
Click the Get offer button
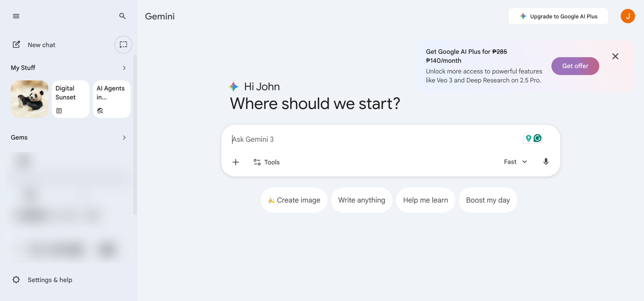tap(575, 66)
